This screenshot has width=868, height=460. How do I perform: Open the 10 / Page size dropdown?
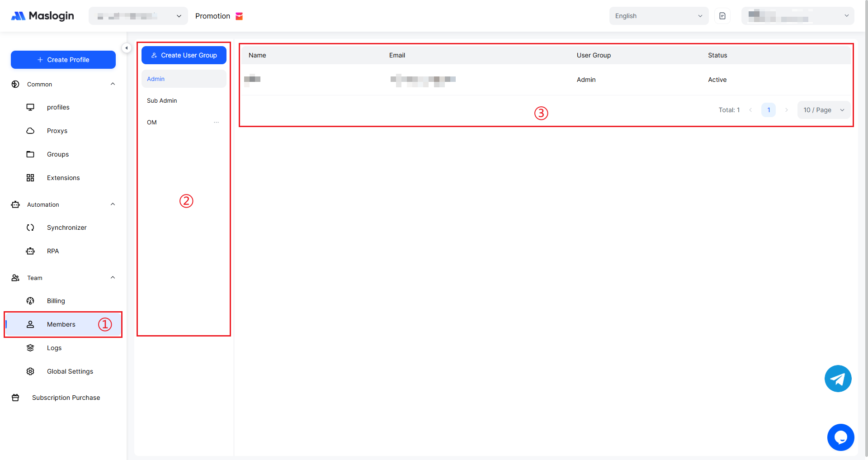coord(823,110)
